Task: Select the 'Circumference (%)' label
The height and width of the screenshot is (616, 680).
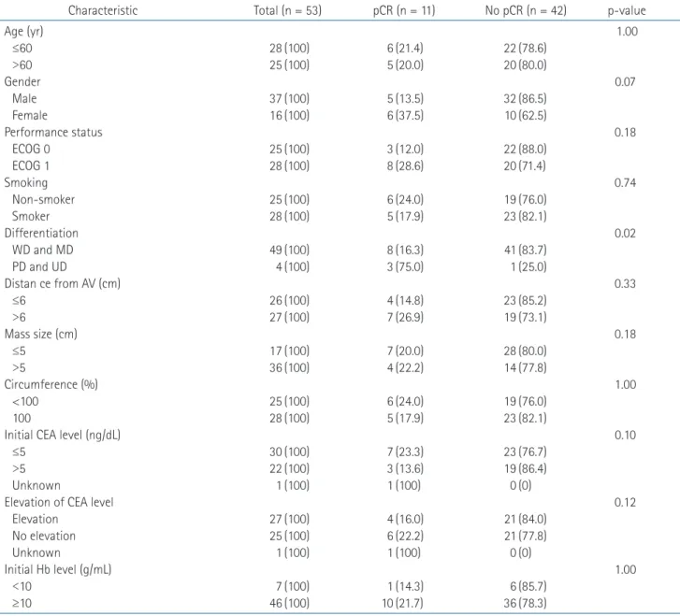Action: [51, 384]
